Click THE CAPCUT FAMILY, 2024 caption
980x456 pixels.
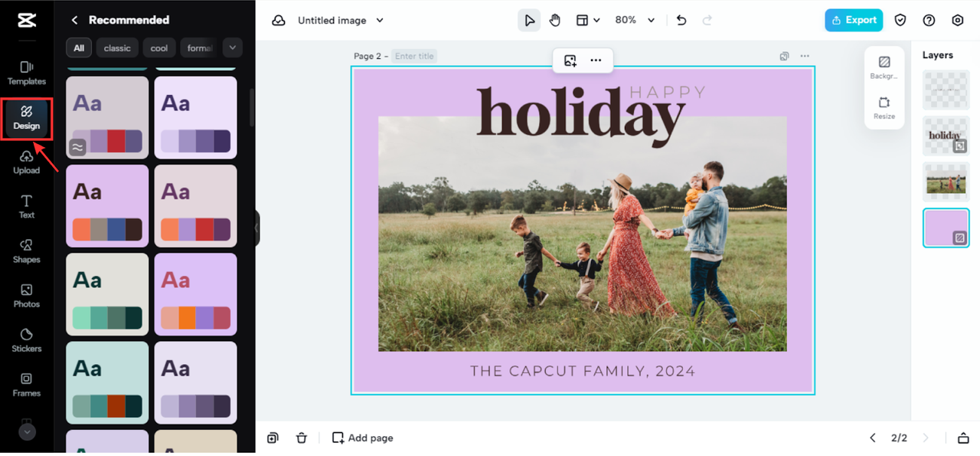point(583,372)
